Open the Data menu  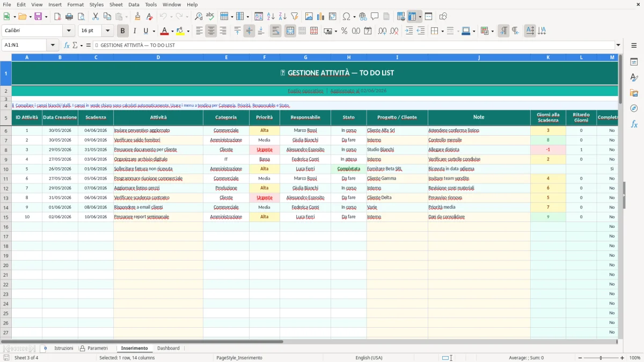134,4
